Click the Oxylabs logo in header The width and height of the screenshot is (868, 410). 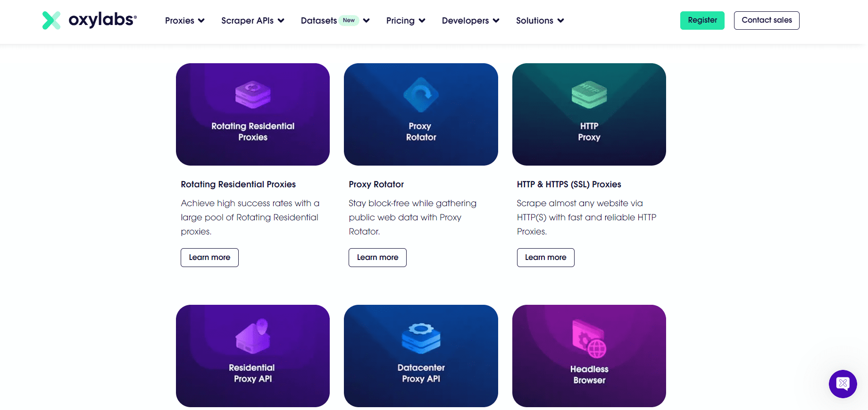90,20
